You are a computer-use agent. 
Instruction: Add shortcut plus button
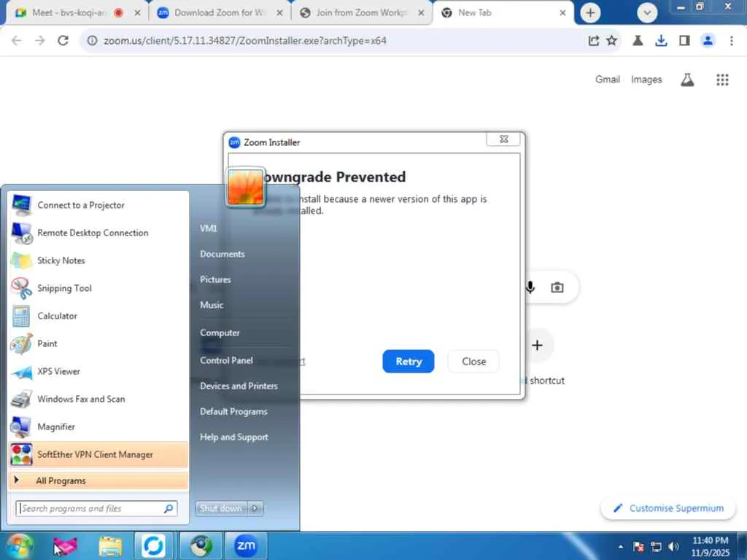tap(538, 345)
